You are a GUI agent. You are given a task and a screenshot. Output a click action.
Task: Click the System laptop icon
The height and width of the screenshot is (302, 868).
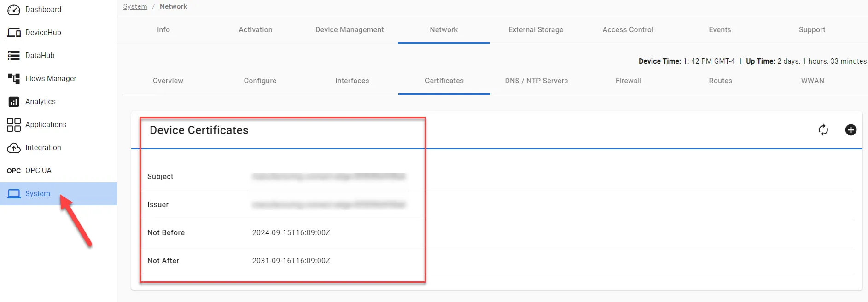pyautogui.click(x=14, y=194)
